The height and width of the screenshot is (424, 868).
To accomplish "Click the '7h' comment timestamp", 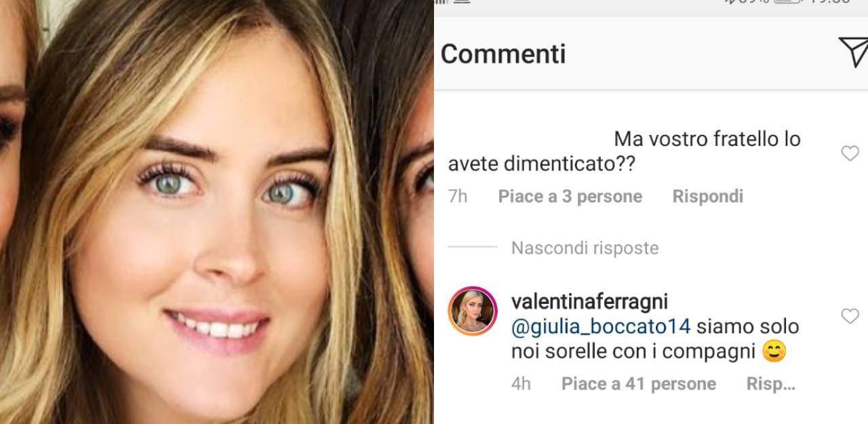I will coord(458,196).
